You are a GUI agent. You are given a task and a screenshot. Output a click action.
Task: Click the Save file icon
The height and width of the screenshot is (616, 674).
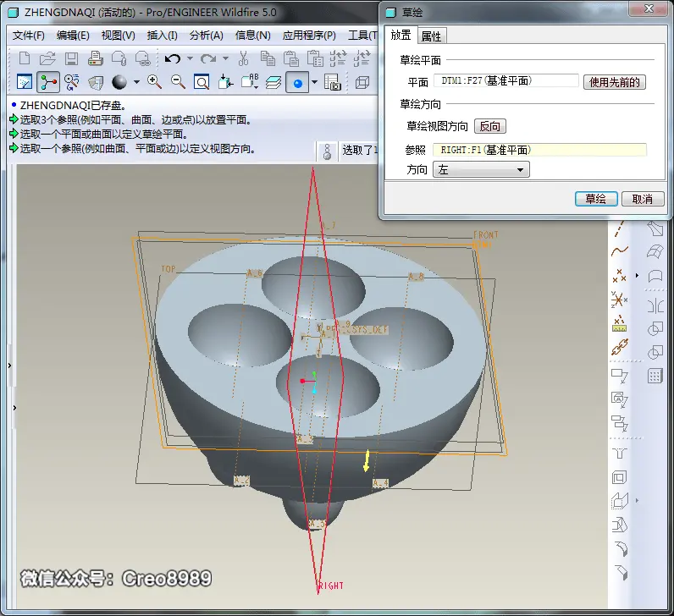coord(71,59)
